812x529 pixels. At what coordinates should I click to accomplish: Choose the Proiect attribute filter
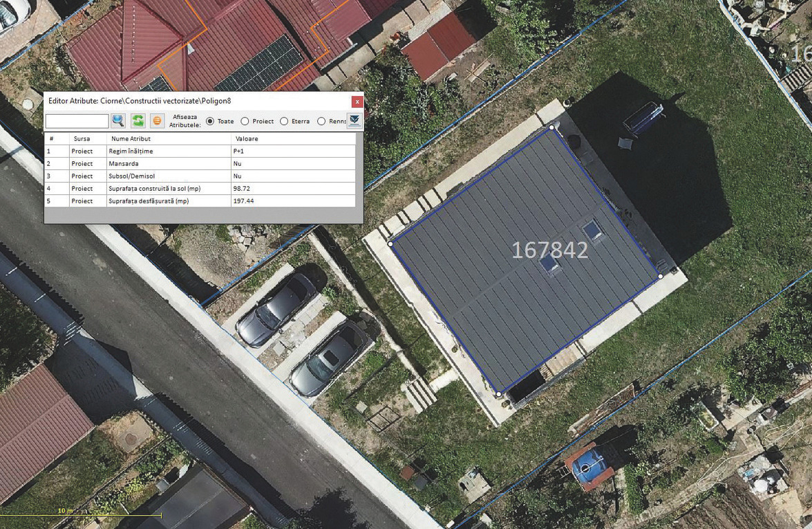pyautogui.click(x=245, y=122)
